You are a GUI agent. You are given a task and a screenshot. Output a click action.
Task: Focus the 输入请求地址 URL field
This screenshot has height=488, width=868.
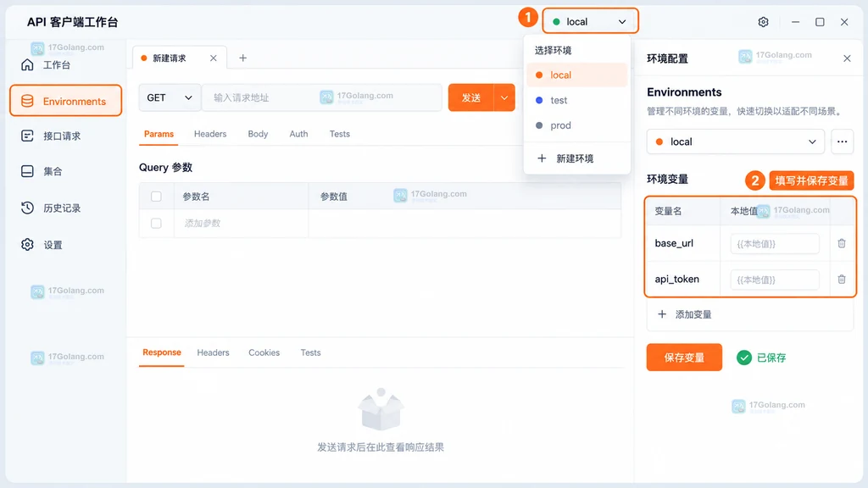coord(322,97)
